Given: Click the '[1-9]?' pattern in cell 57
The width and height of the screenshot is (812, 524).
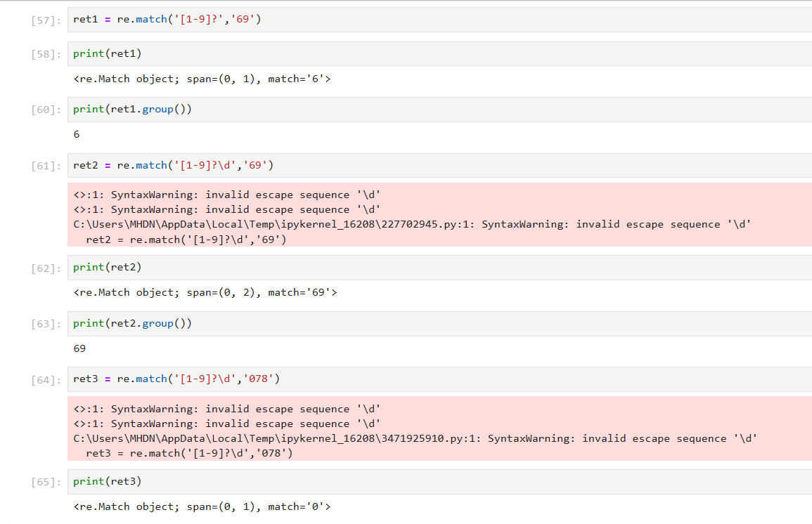Looking at the screenshot, I should (199, 20).
